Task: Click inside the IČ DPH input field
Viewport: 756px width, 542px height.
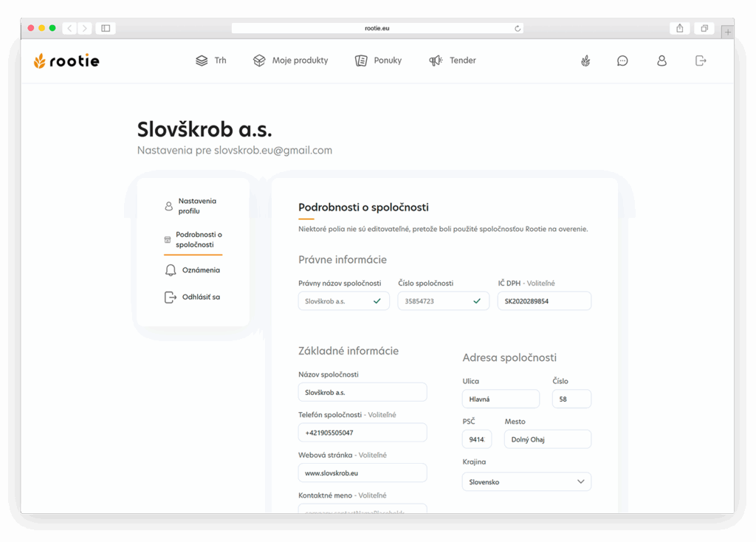Action: pos(544,301)
